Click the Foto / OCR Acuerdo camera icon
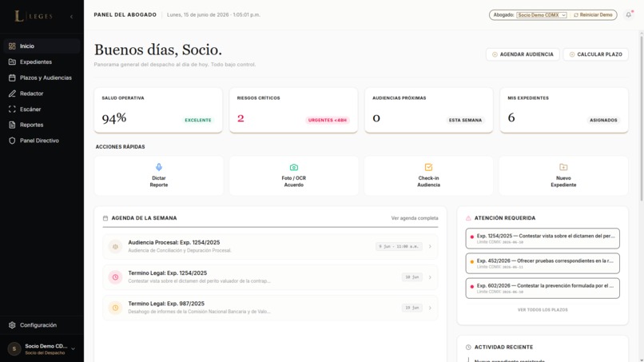 294,167
